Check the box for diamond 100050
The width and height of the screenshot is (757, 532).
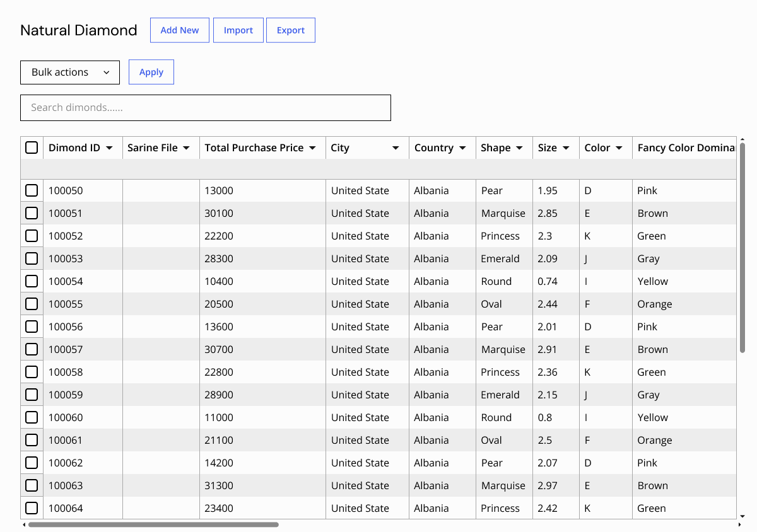point(32,190)
